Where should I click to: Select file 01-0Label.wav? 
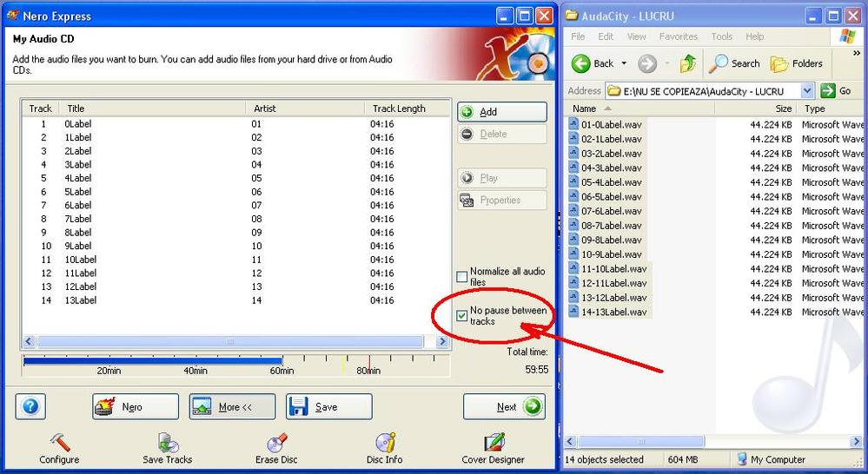click(611, 124)
